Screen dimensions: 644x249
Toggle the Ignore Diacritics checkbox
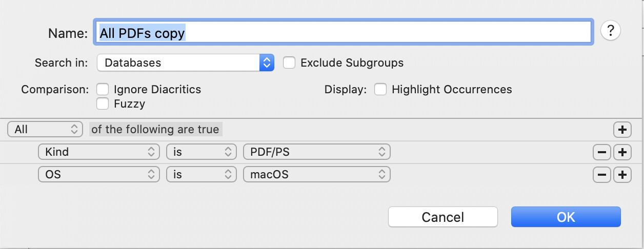[x=103, y=89]
